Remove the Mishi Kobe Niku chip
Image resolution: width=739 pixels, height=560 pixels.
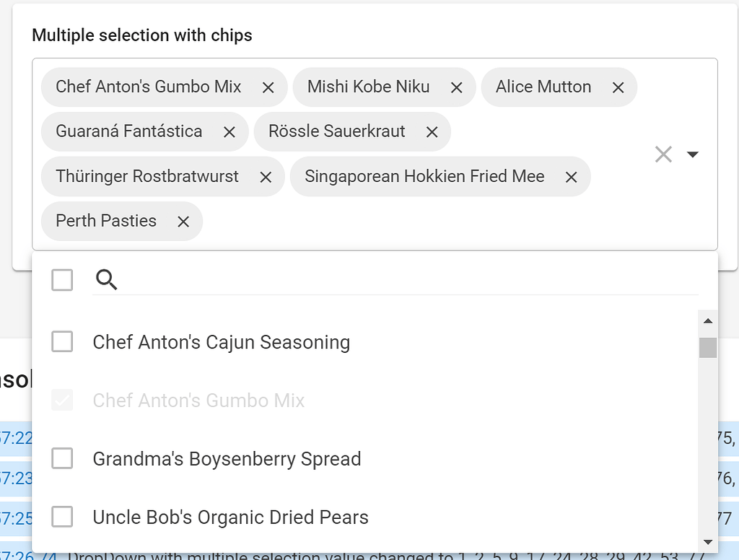[x=456, y=87]
